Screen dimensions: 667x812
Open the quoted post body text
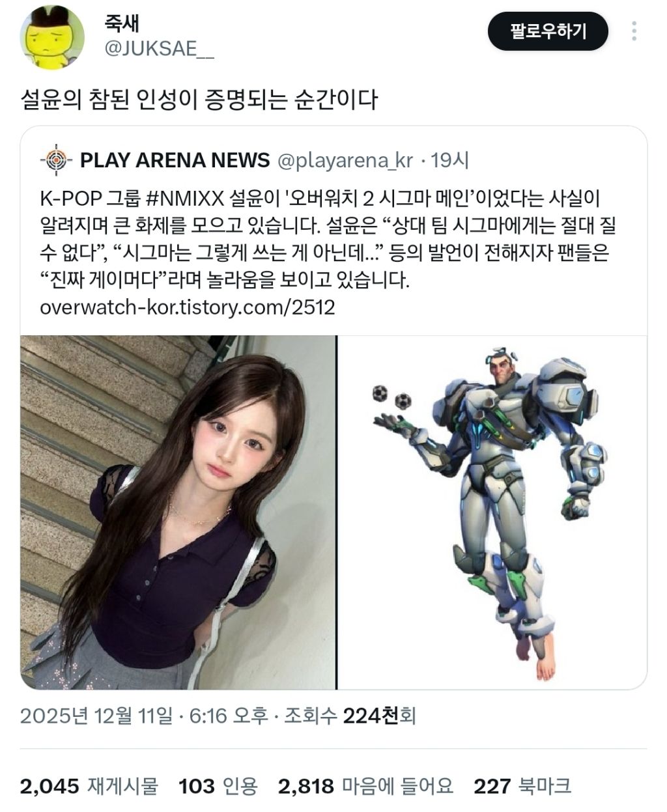pyautogui.click(x=328, y=239)
